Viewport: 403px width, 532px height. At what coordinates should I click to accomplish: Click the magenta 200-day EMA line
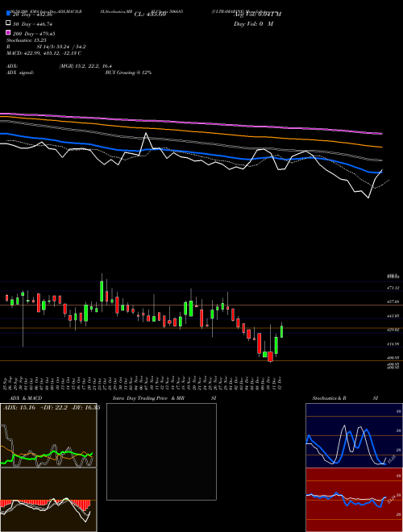(190, 123)
